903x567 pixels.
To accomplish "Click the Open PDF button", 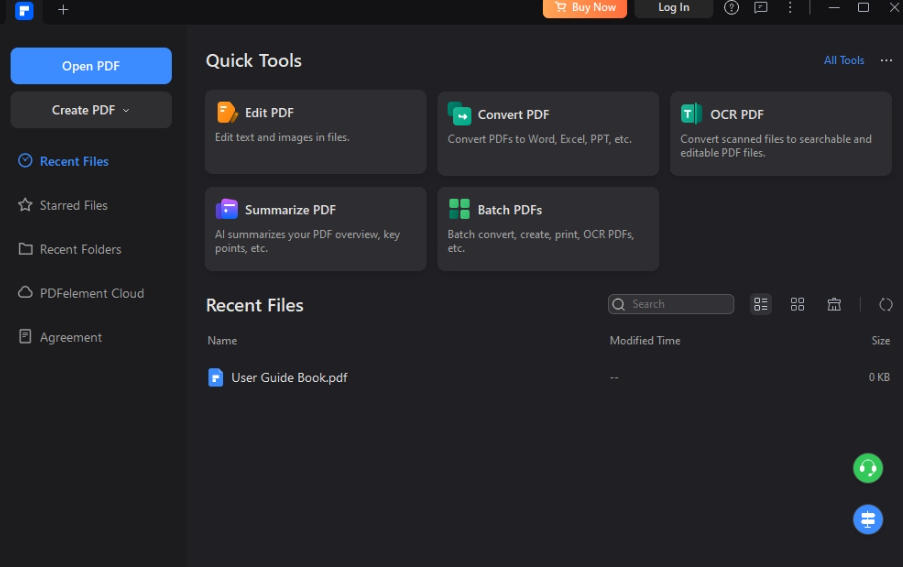I will click(91, 66).
